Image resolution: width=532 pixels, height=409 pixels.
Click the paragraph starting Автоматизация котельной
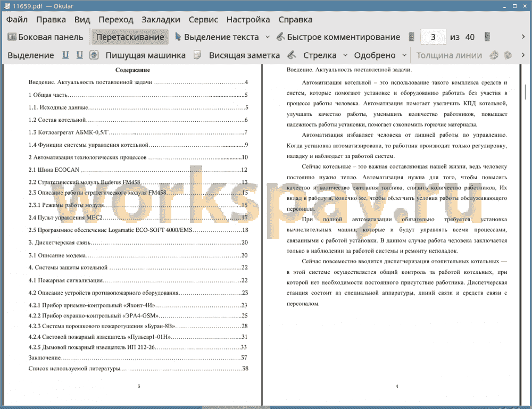pos(397,103)
